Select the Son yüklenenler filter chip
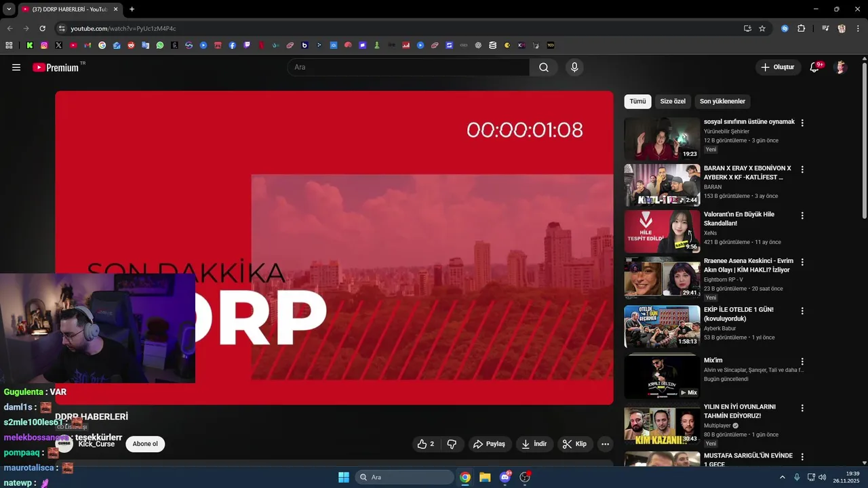Screen dimensions: 868x488 (722, 102)
